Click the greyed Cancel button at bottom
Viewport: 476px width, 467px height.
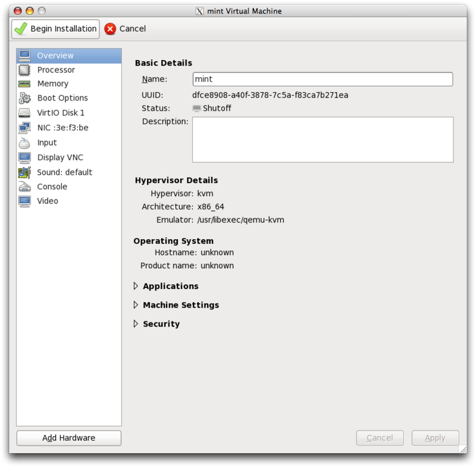click(380, 438)
